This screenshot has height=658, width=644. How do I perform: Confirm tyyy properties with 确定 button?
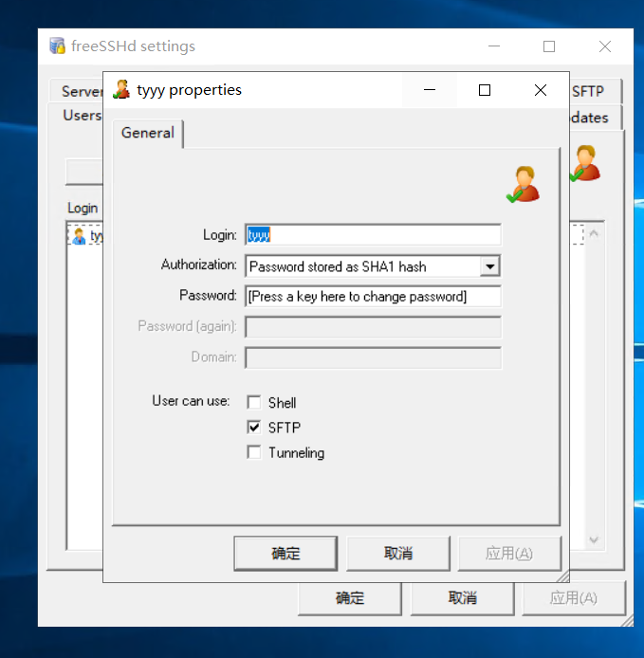tap(285, 553)
